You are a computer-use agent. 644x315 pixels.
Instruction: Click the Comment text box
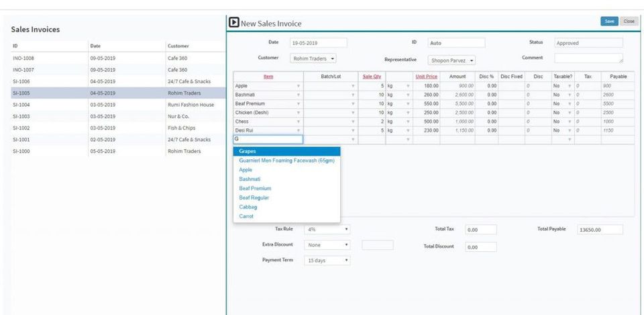click(588, 58)
